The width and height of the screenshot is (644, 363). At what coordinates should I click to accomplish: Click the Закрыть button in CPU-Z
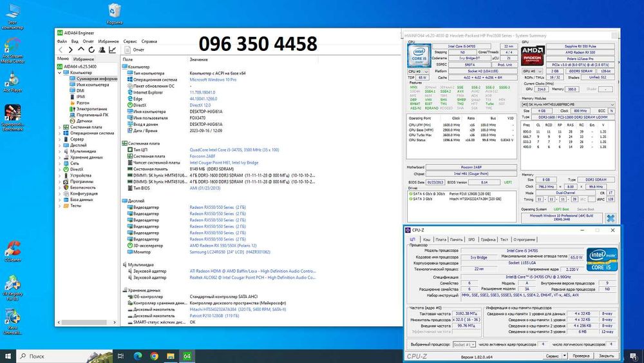point(606,356)
